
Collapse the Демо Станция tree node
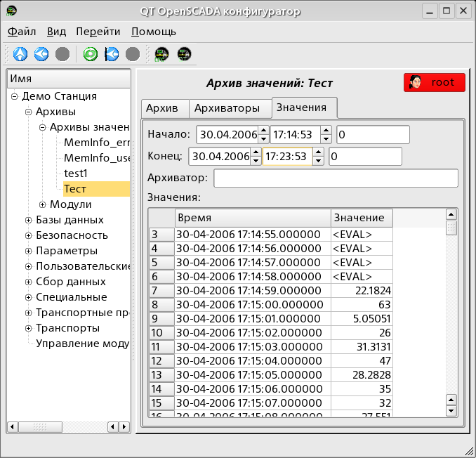15,97
